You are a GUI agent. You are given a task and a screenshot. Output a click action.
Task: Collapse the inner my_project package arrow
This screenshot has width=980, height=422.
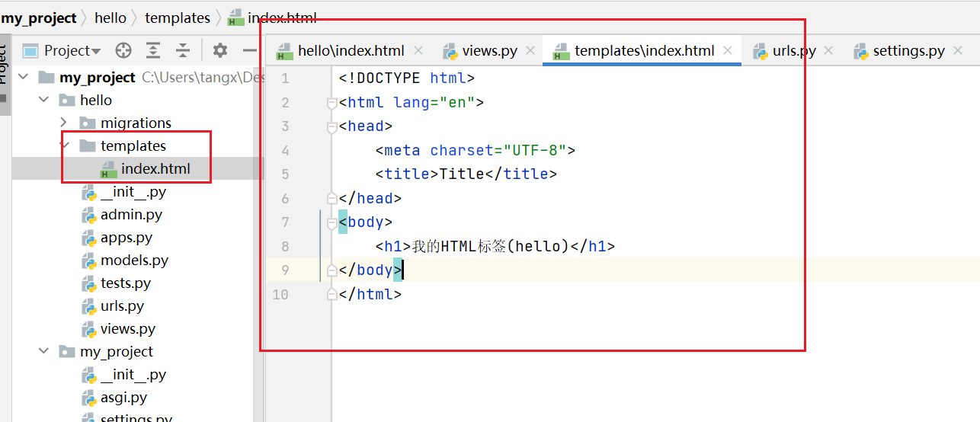pos(43,351)
